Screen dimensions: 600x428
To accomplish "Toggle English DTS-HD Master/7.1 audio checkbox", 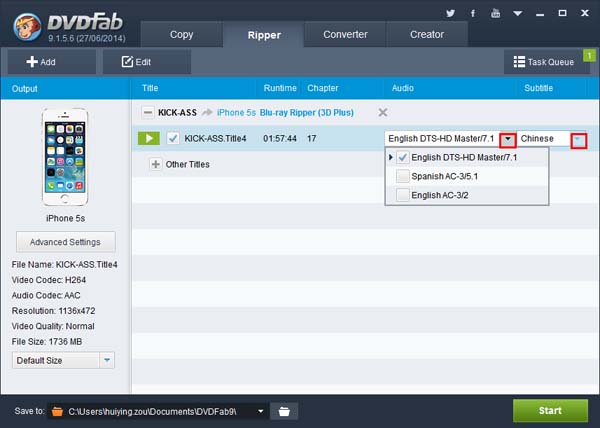I will coord(403,157).
